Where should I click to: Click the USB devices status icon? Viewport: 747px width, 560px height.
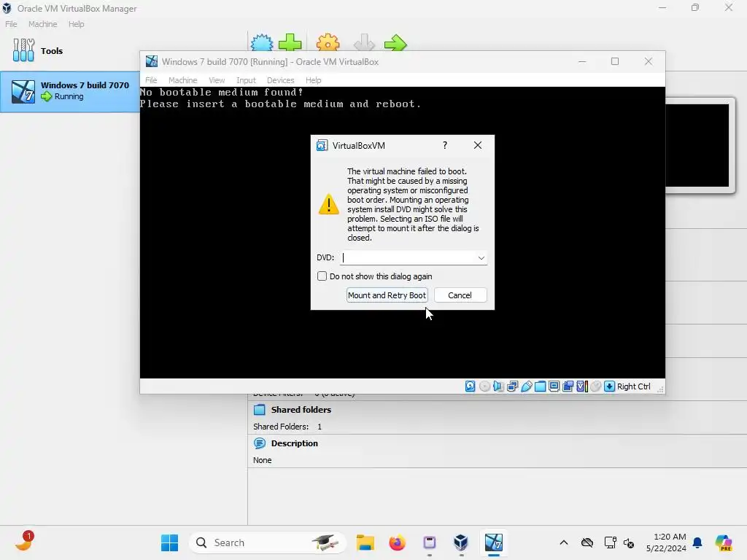click(527, 386)
